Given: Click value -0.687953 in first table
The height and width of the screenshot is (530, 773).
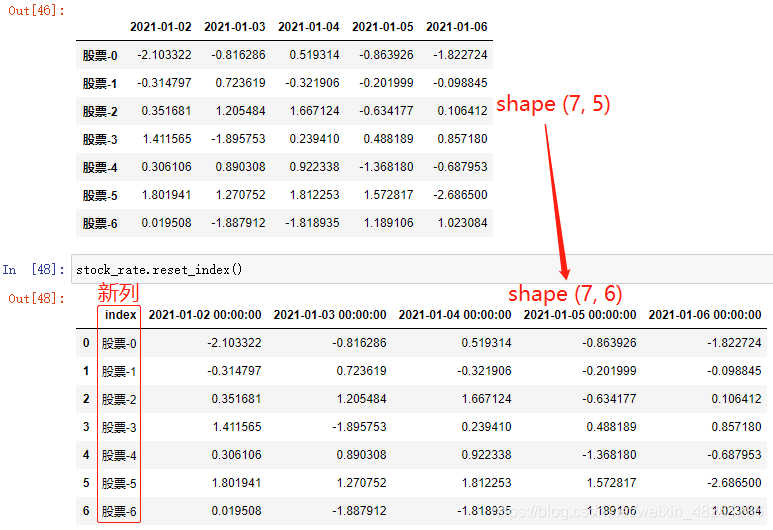Looking at the screenshot, I should 460,167.
